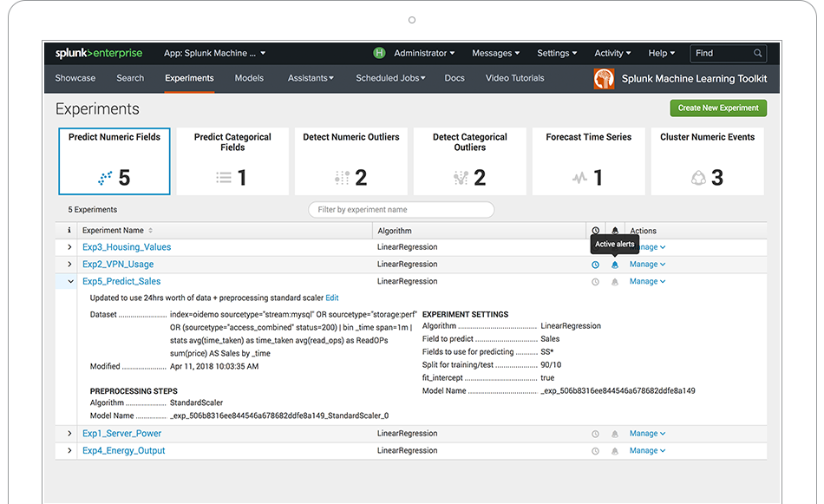
Task: Go to the Models tab
Action: [x=249, y=78]
